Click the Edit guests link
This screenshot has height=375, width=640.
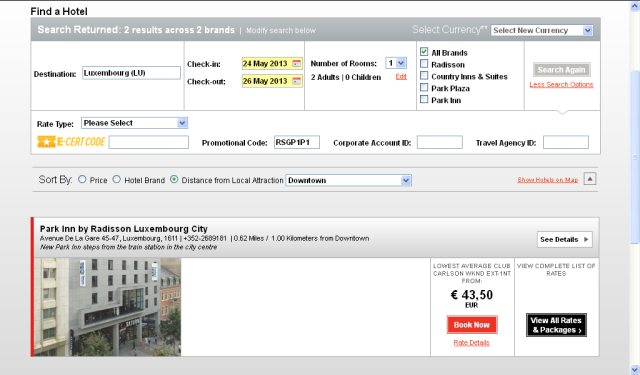click(401, 76)
